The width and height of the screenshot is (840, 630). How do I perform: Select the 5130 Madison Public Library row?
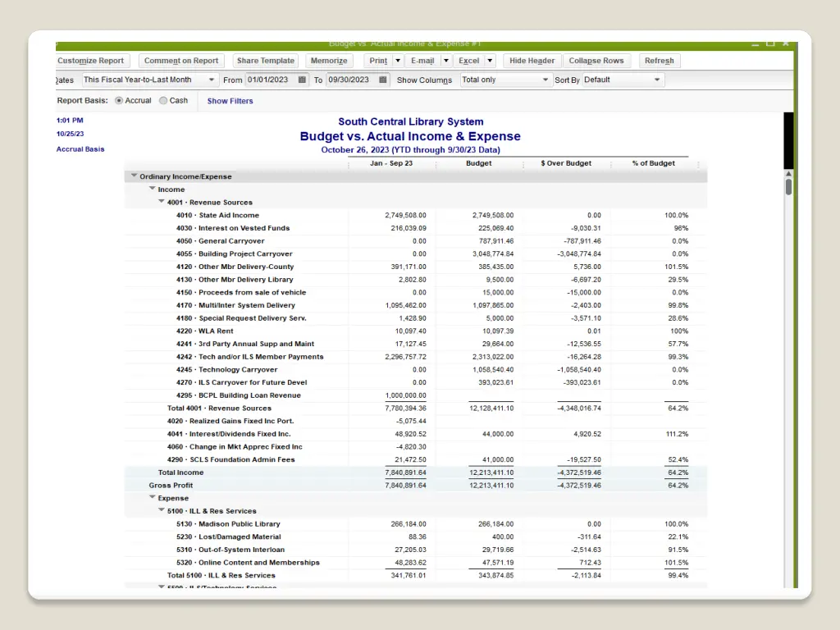pyautogui.click(x=416, y=523)
